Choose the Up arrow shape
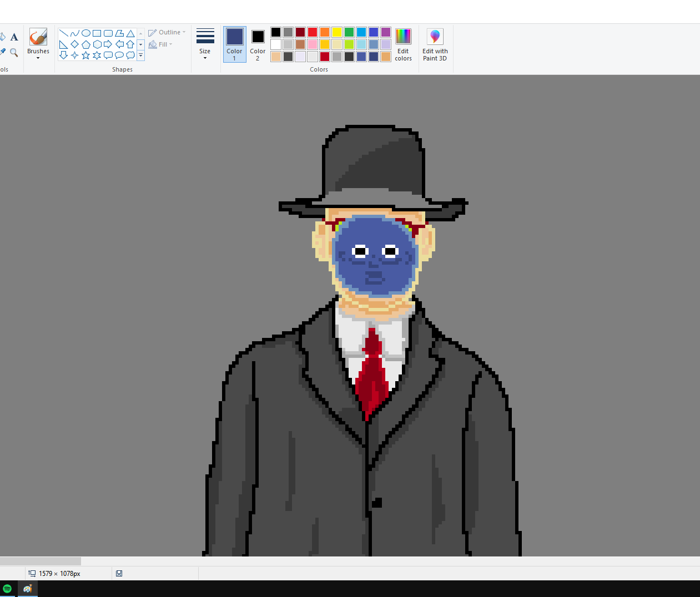The height and width of the screenshot is (597, 700). point(130,44)
